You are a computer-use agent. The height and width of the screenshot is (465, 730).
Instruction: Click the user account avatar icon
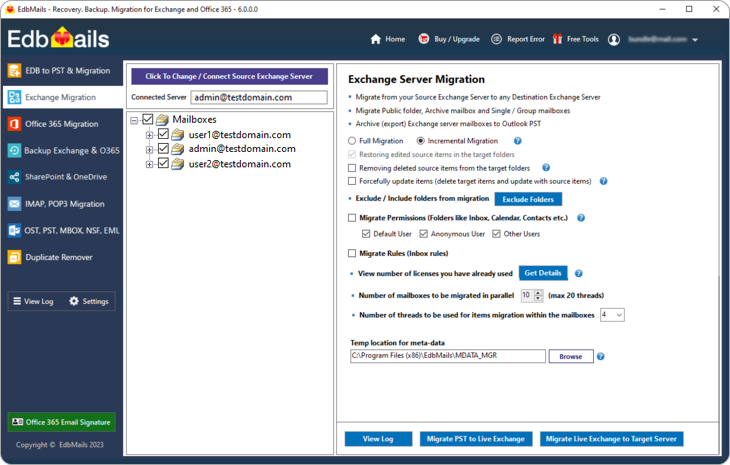point(614,40)
